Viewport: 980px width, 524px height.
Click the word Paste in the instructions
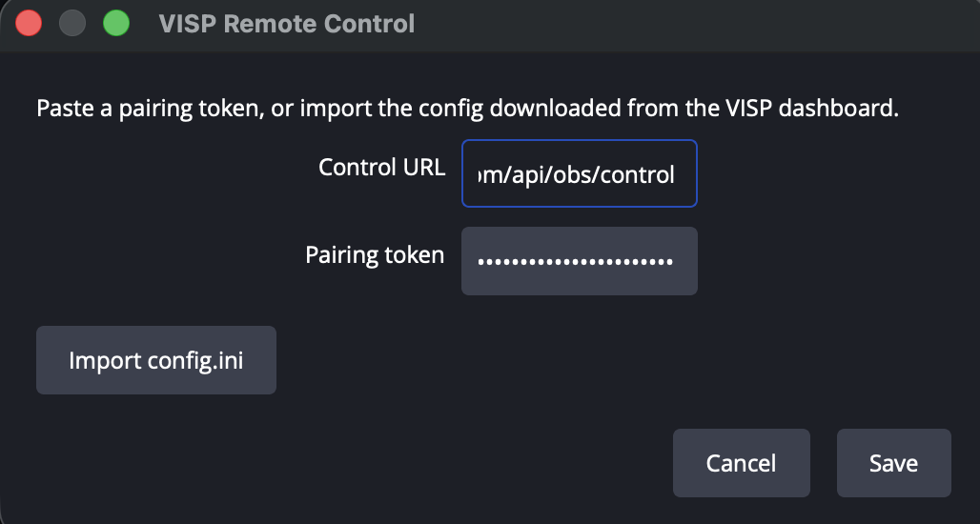tap(66, 109)
